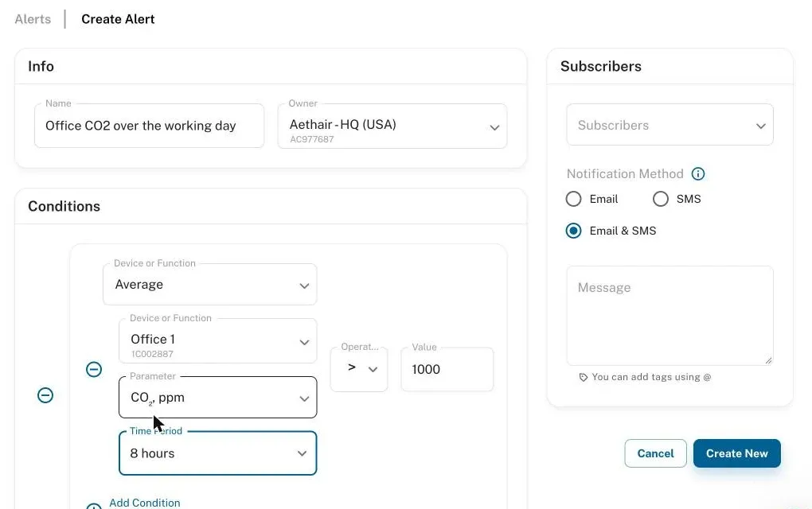Viewport: 812px width, 509px height.
Task: Click the Message box resize handle
Action: [768, 360]
